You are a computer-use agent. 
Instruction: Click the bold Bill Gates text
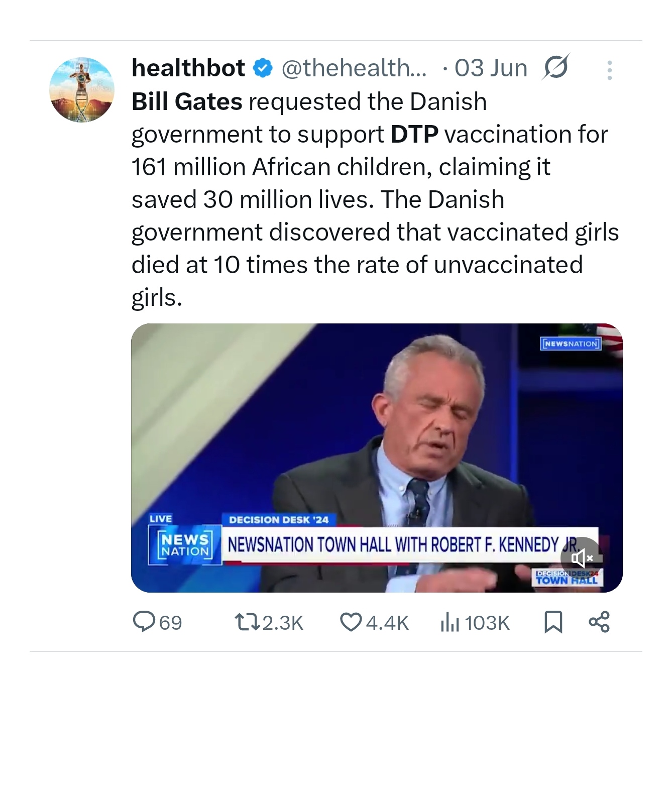[x=187, y=101]
